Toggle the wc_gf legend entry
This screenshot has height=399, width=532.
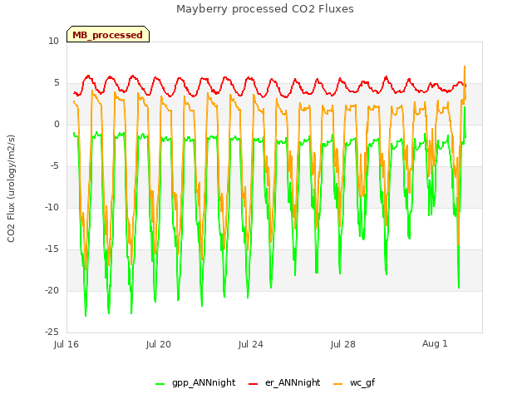click(x=354, y=382)
